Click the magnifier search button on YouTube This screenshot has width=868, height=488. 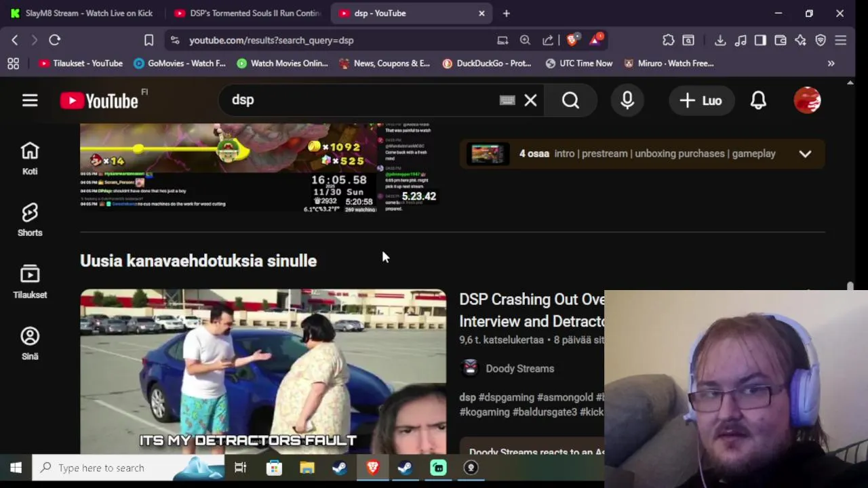click(x=570, y=100)
